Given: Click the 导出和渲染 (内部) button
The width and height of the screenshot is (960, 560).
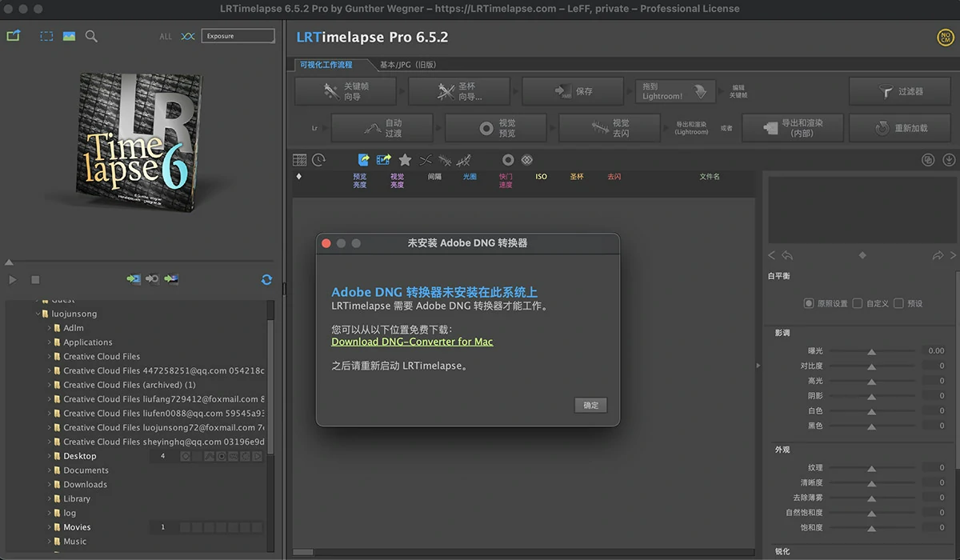Looking at the screenshot, I should [792, 128].
